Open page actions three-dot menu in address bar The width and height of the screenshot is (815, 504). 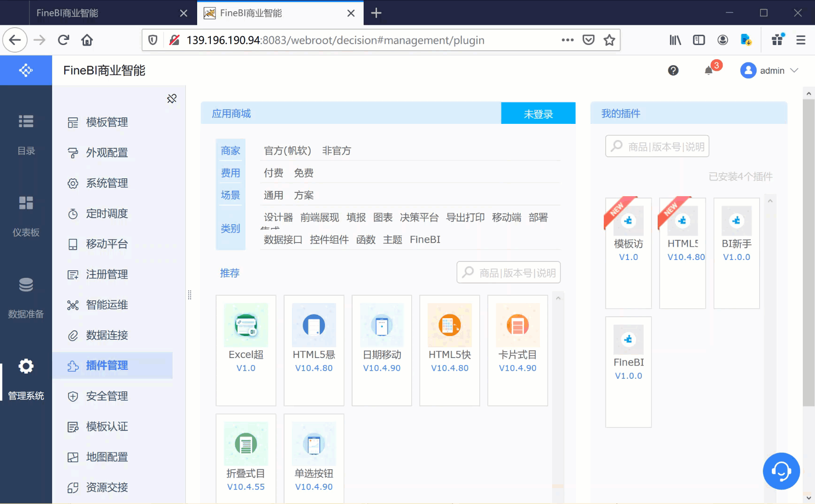point(568,40)
